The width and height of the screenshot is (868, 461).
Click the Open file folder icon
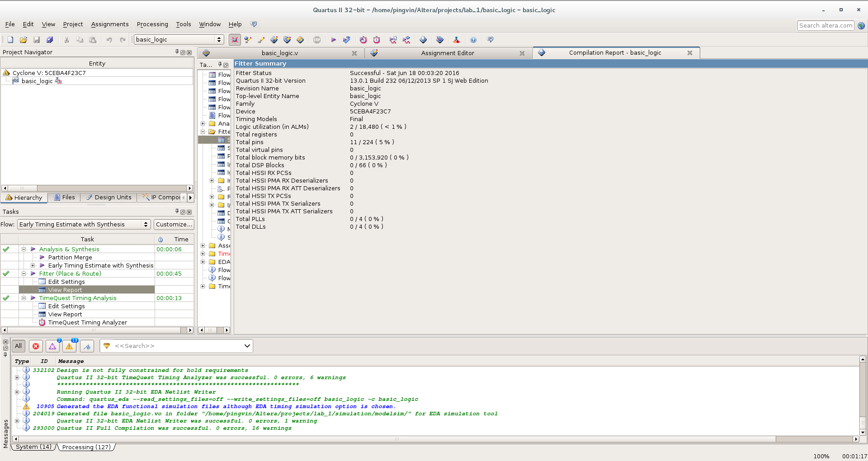24,40
